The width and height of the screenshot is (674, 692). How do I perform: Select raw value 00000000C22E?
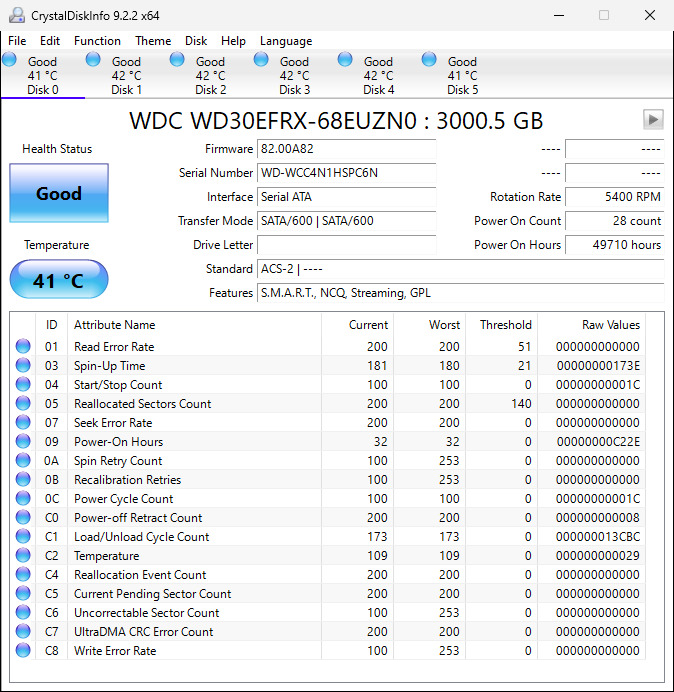(598, 442)
